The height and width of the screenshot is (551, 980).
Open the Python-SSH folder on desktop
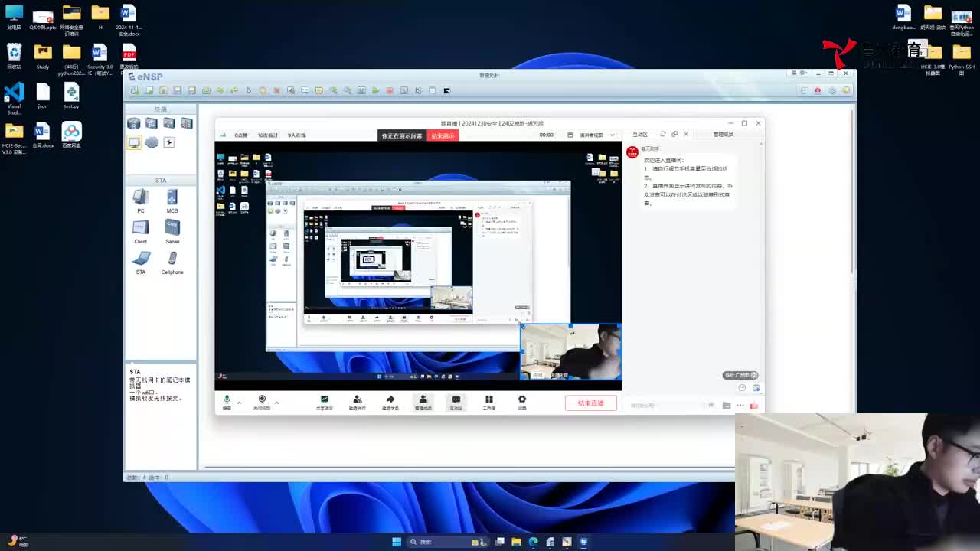coord(962,58)
